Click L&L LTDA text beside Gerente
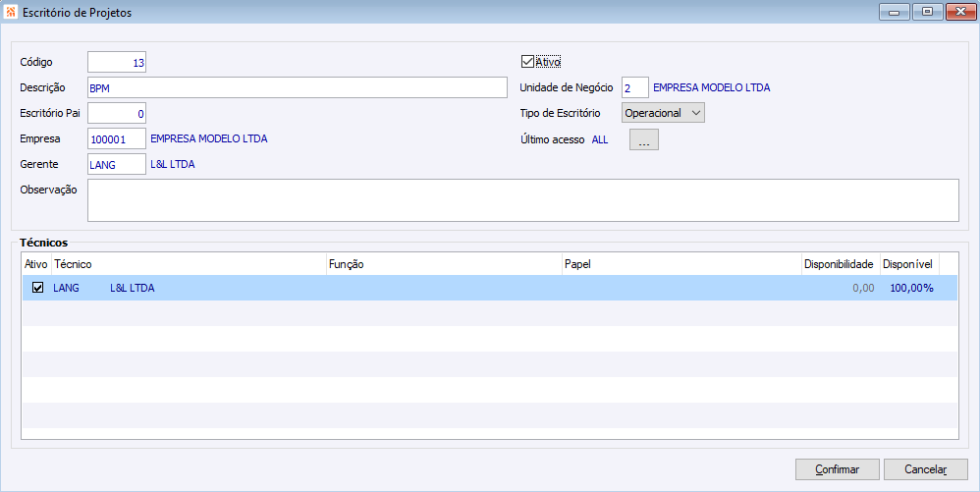Viewport: 980px width, 492px height. click(173, 164)
